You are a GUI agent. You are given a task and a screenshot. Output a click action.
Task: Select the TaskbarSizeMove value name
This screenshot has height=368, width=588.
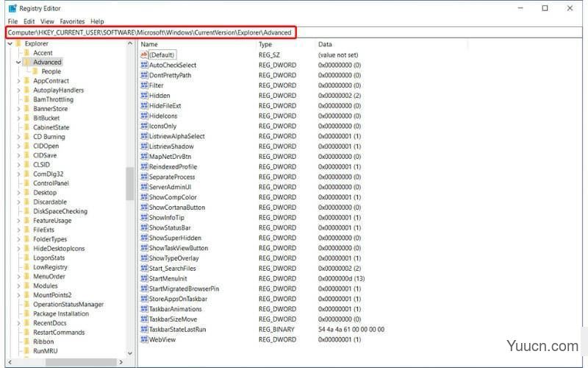pyautogui.click(x=173, y=319)
